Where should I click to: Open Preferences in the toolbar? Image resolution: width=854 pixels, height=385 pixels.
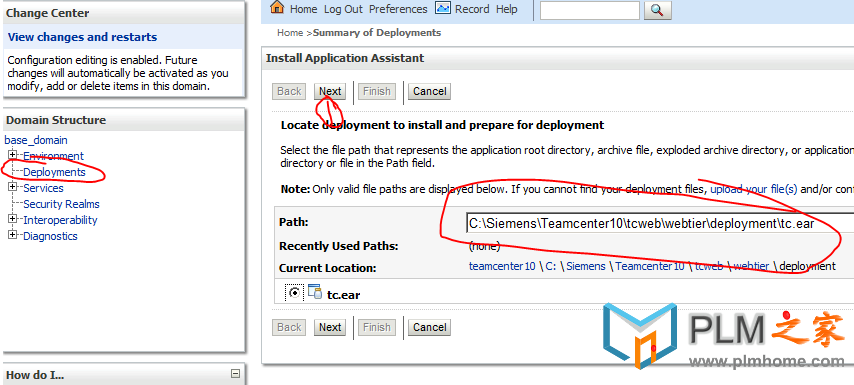click(x=398, y=9)
